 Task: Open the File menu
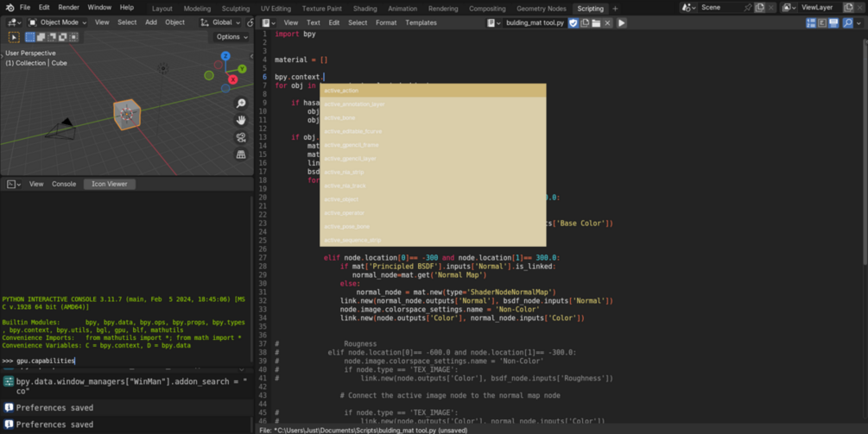tap(25, 8)
